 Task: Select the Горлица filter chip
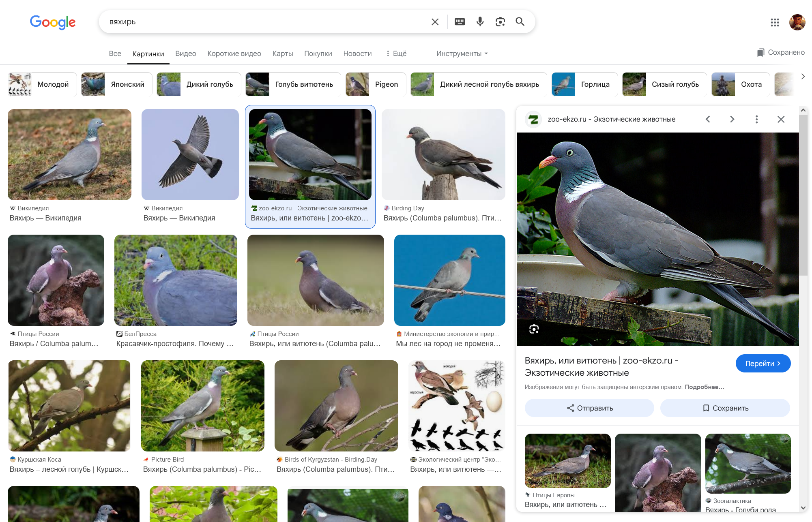coord(584,84)
